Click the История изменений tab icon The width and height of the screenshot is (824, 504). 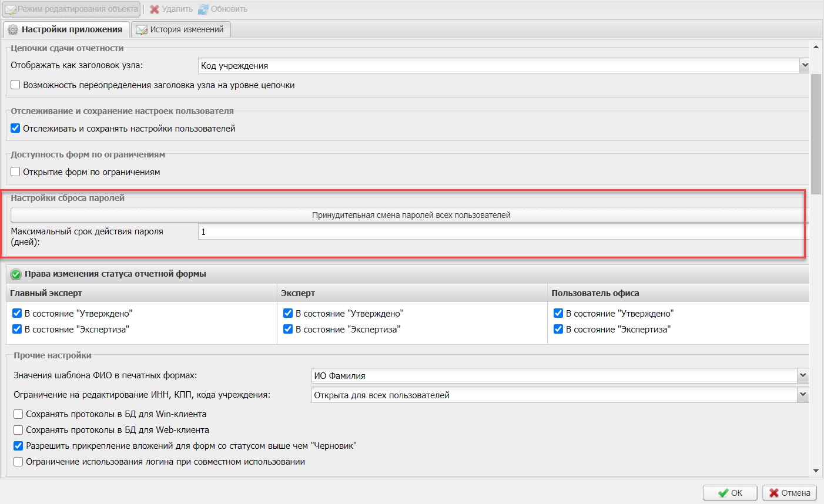pyautogui.click(x=142, y=29)
